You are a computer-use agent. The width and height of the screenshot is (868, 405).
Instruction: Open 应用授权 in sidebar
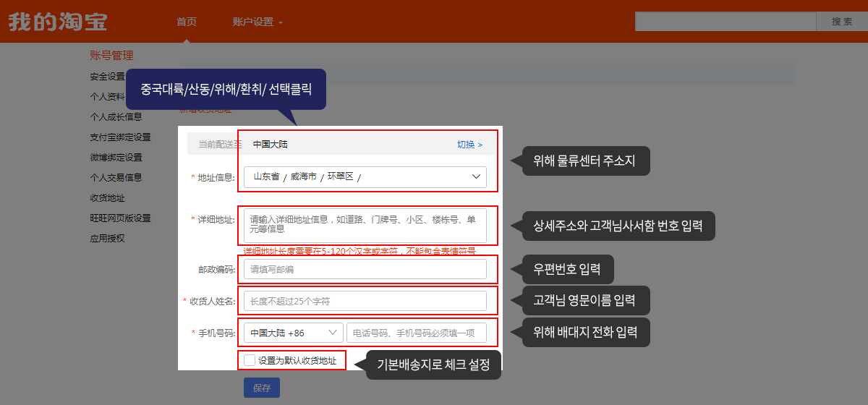107,238
